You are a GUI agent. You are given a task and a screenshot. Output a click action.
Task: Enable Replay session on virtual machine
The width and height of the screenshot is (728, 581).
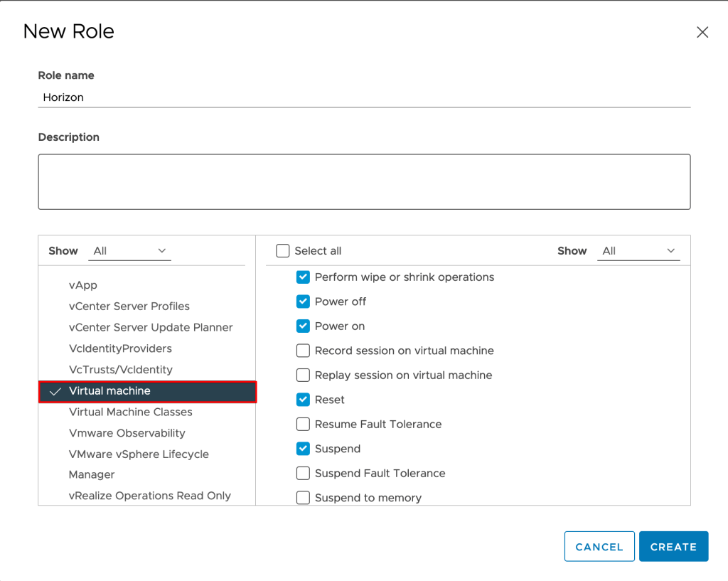tap(303, 375)
